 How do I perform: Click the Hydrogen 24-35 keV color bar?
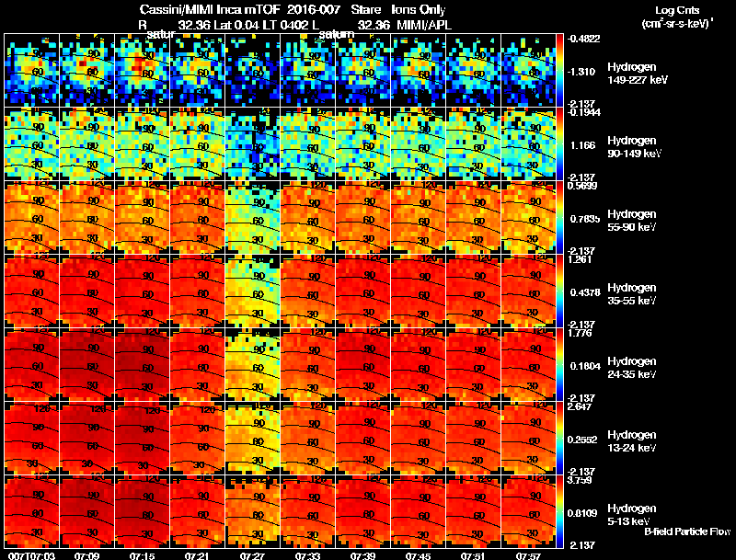point(560,364)
